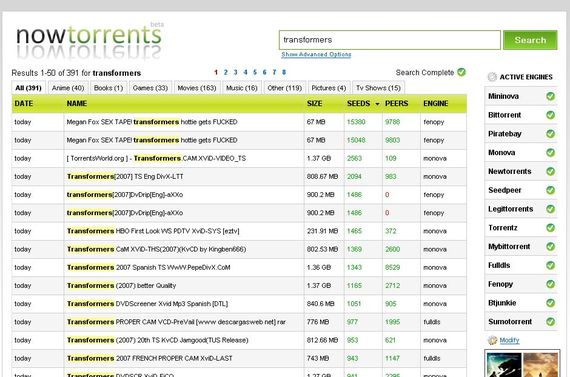Open Transformers 2007 Spanish TS result
Image resolution: width=570 pixels, height=377 pixels.
coord(148,268)
